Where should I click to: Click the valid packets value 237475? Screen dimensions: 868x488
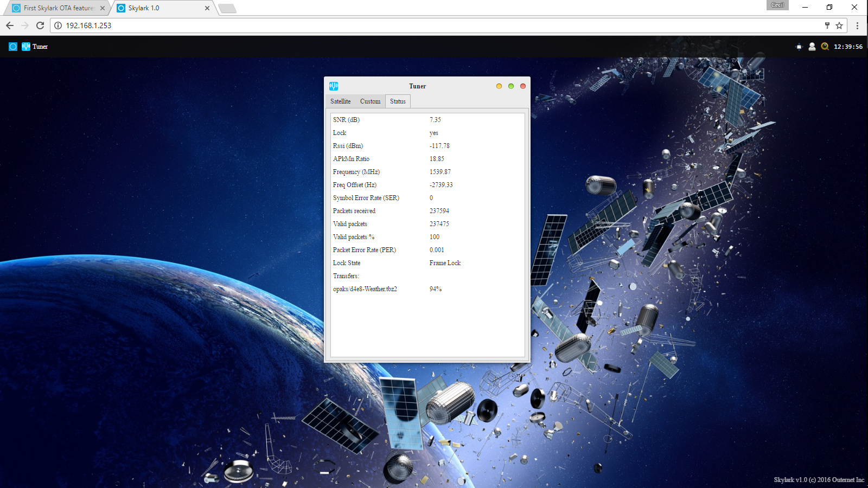click(439, 224)
